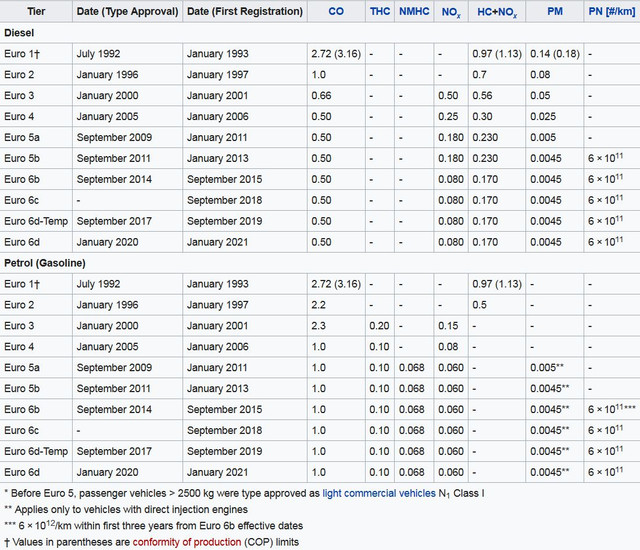Image resolution: width=640 pixels, height=550 pixels.
Task: Select Diesel Euro 2 CO value 1.0
Action: click(x=318, y=75)
